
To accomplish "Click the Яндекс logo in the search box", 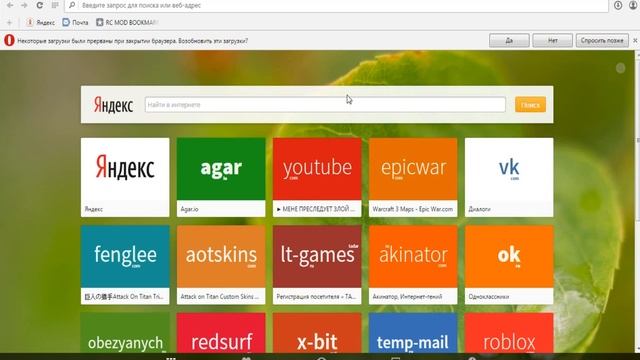I will click(113, 105).
